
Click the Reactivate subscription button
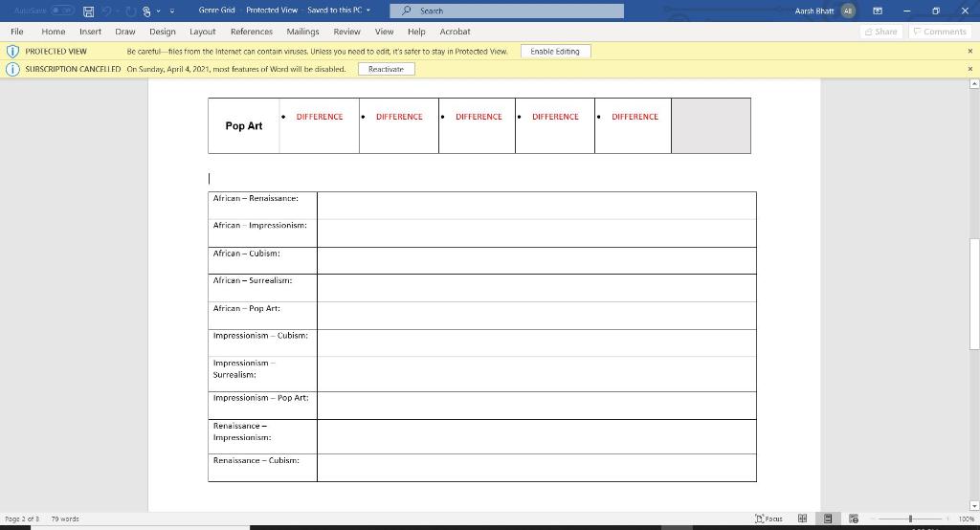[387, 69]
